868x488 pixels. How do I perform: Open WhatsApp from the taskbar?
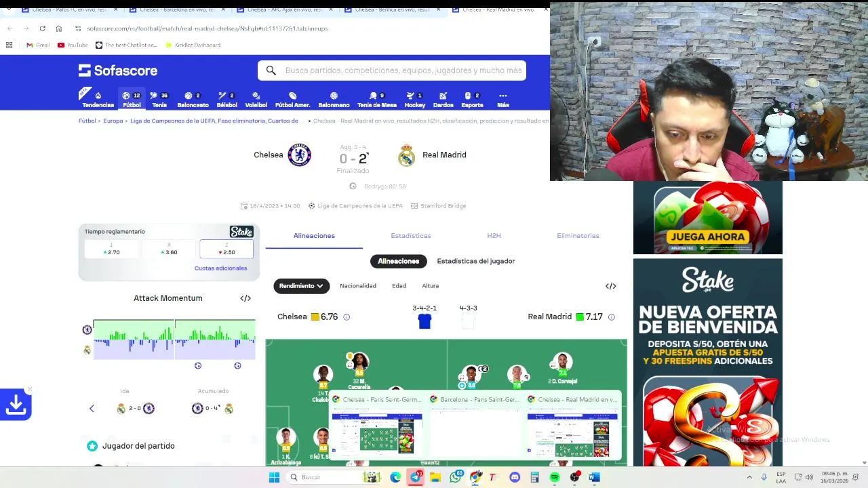coord(456,477)
